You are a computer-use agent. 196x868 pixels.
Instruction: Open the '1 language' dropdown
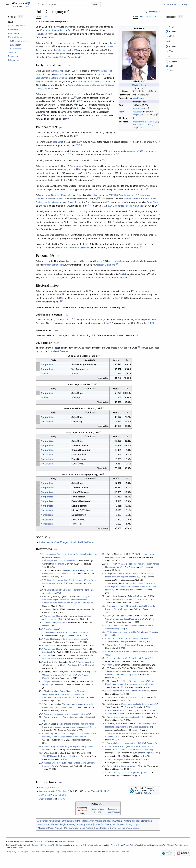point(152,12)
